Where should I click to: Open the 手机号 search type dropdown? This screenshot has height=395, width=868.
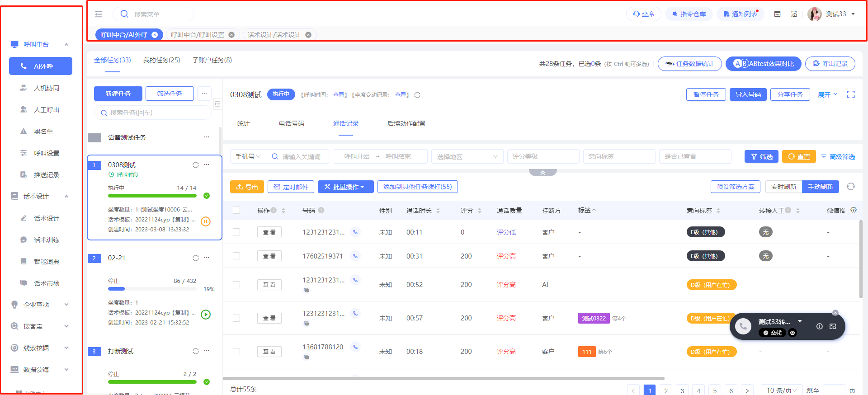point(248,156)
